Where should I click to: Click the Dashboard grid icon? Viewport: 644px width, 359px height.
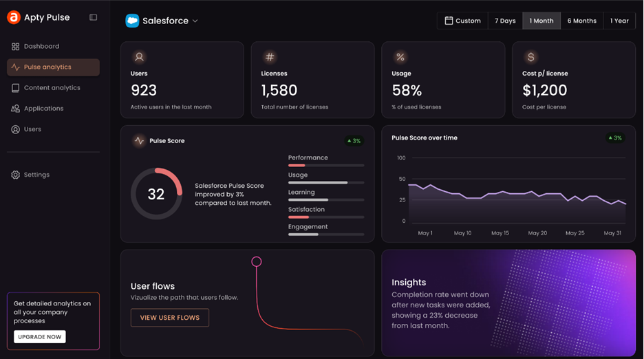point(15,46)
